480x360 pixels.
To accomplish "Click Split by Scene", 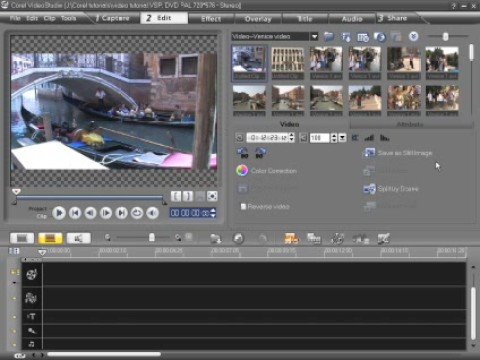I will 391,189.
